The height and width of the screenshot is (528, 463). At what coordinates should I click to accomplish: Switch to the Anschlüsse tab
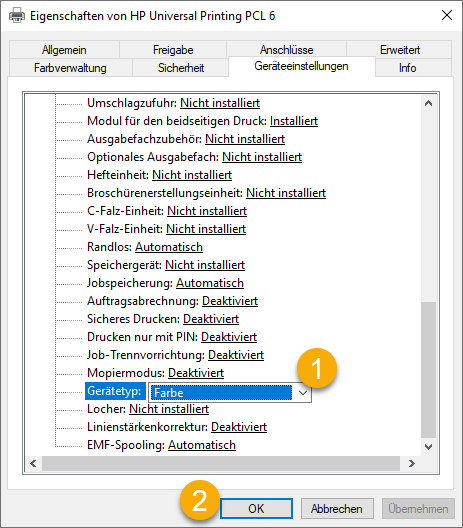(x=287, y=50)
